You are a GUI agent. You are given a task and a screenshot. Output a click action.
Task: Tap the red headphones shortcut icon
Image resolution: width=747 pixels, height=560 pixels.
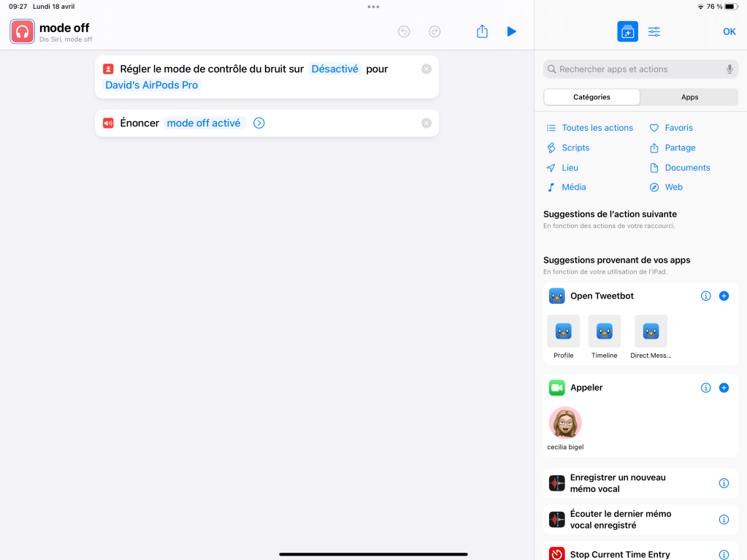point(23,31)
